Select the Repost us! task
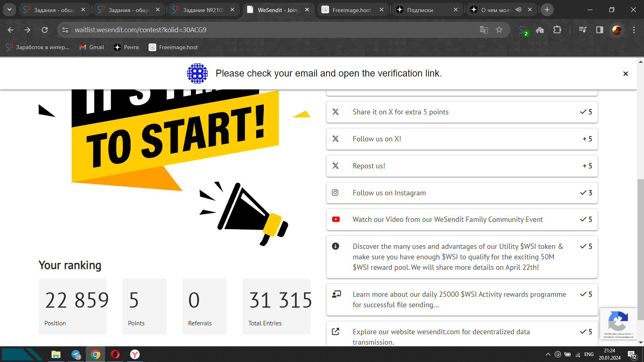 click(x=462, y=166)
